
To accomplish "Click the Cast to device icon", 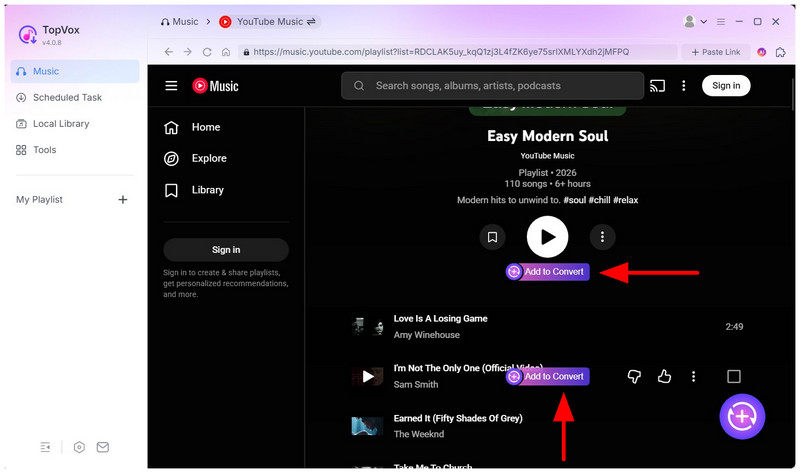I will 657,86.
